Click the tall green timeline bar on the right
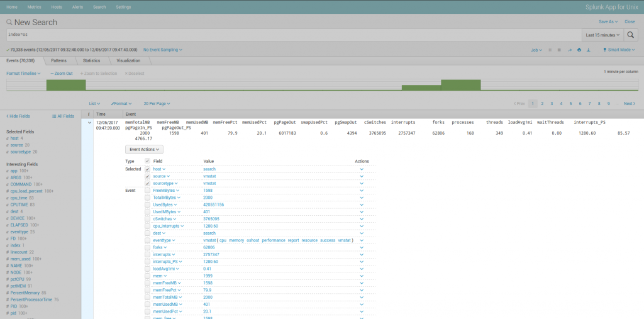The width and height of the screenshot is (644, 319). [x=460, y=85]
